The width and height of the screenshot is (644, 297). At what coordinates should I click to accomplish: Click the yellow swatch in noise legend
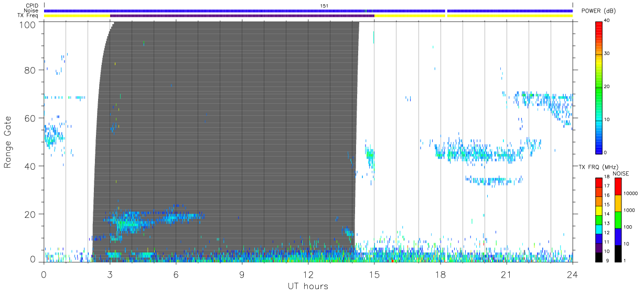(618, 203)
